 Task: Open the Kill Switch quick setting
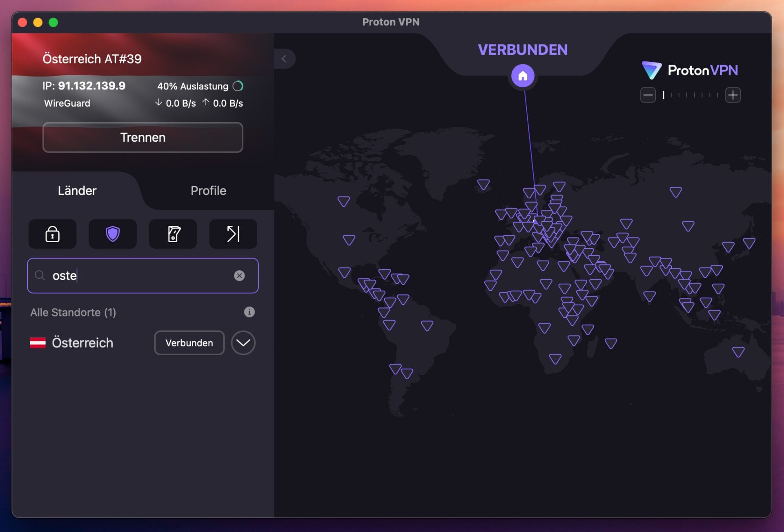(172, 234)
